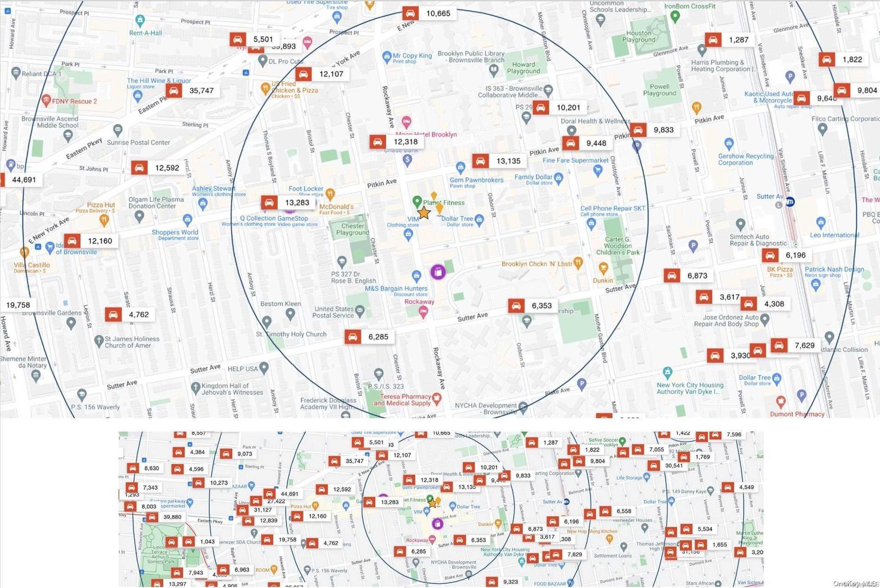
Task: Open the 12,160 traffic marker
Action: pos(91,241)
